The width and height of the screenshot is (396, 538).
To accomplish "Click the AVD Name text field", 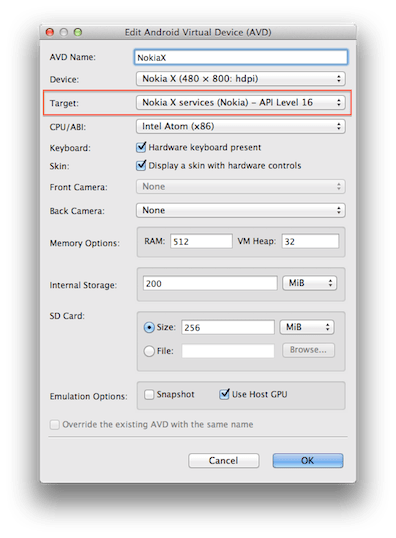I will pos(241,57).
